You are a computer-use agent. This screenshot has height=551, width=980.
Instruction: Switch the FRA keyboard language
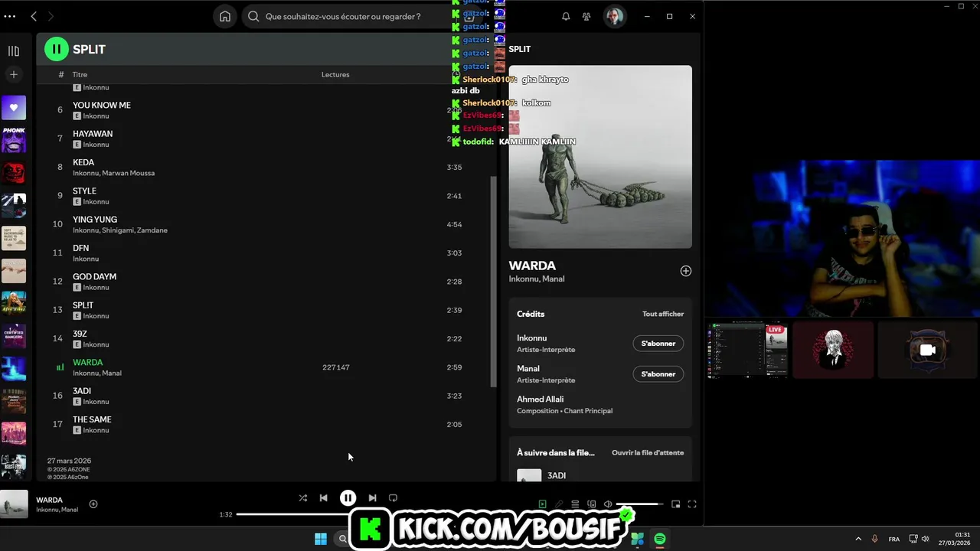coord(894,539)
